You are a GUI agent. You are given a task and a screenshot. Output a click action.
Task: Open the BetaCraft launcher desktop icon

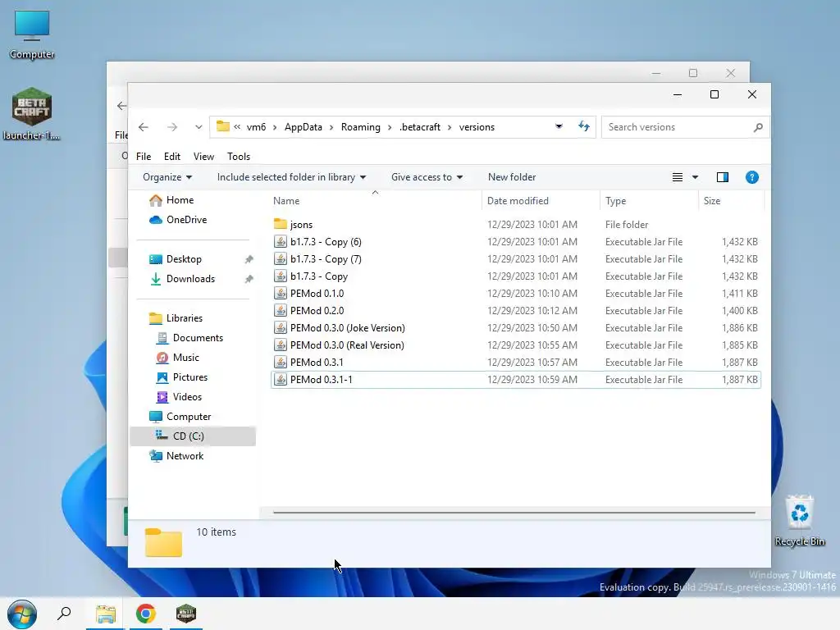[x=32, y=113]
